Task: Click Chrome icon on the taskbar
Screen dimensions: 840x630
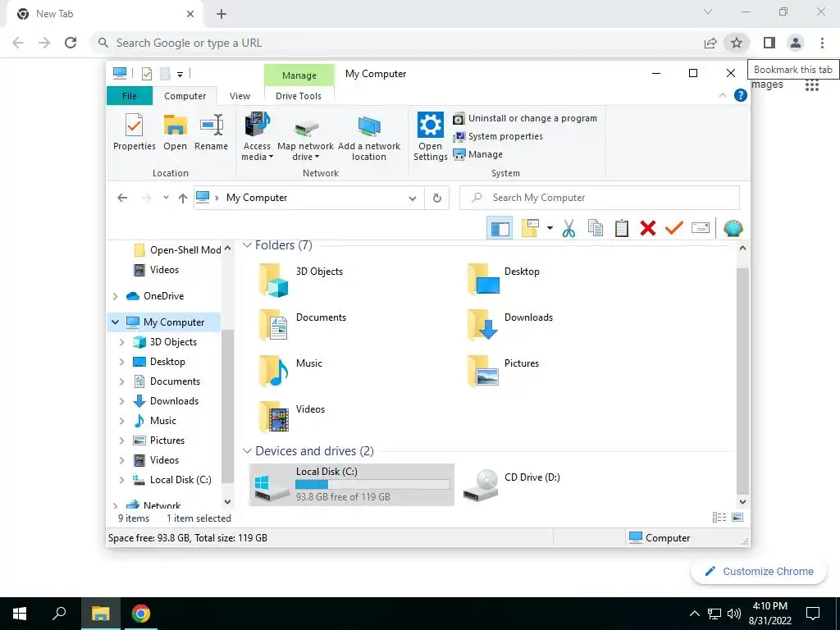Action: tap(141, 614)
